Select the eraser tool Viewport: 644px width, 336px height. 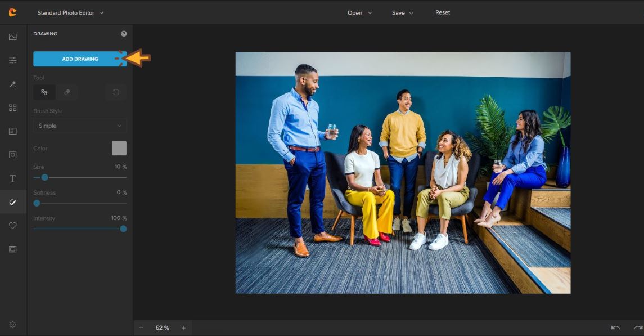67,92
